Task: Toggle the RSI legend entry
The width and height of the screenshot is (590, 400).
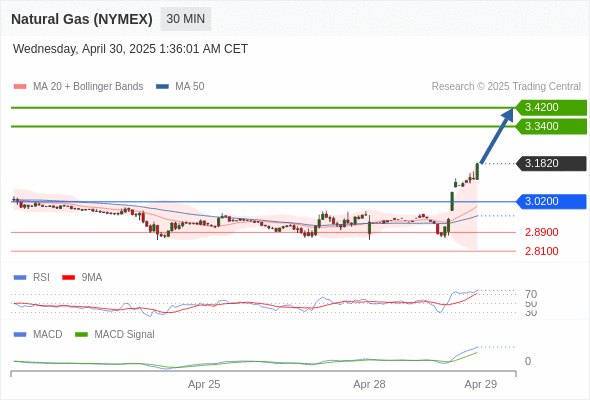Action: point(32,277)
